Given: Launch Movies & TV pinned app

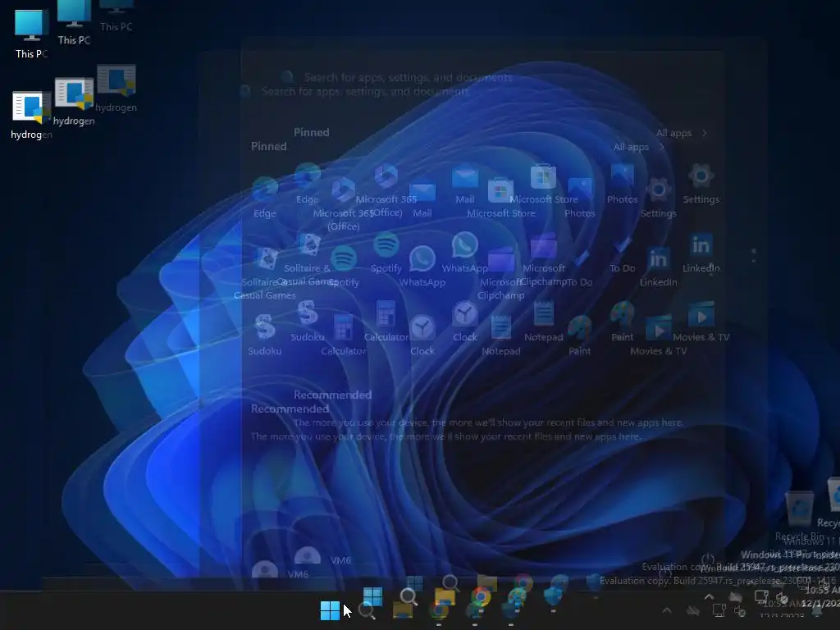Looking at the screenshot, I should click(659, 335).
